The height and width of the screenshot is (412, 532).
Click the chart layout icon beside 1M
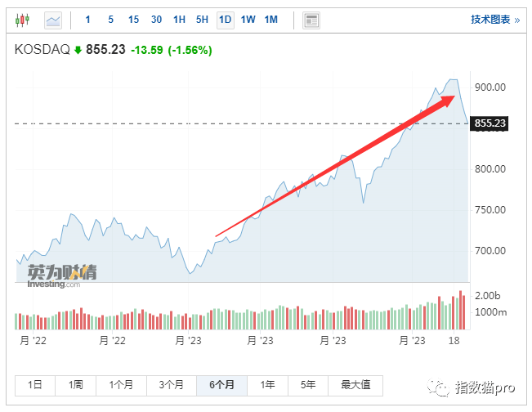311,19
